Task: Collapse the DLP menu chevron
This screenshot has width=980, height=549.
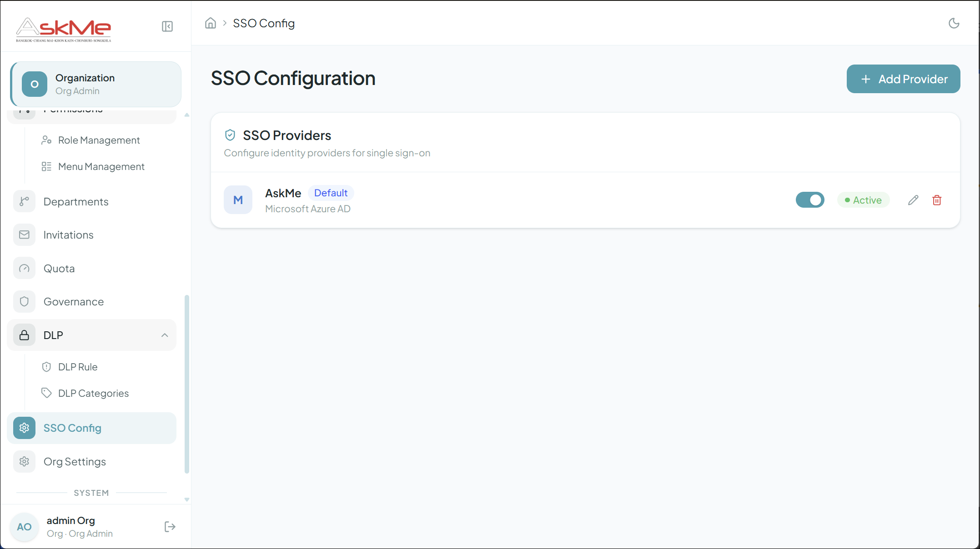Action: tap(165, 335)
